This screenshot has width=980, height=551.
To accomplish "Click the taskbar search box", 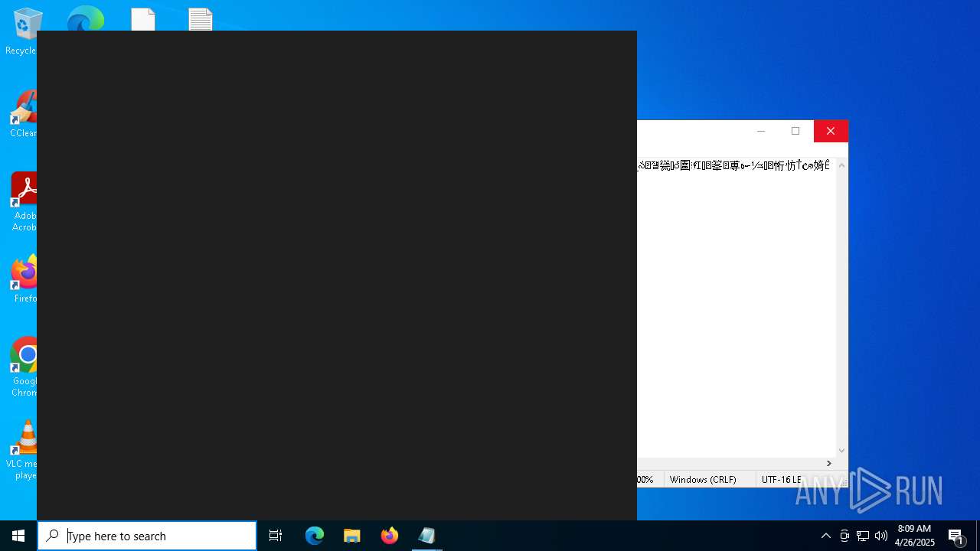I will pyautogui.click(x=147, y=536).
